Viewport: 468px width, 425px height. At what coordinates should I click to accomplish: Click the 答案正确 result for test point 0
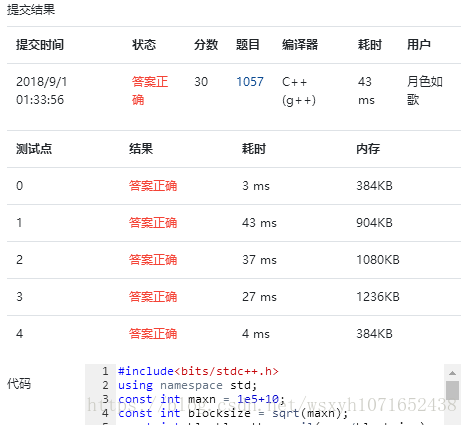pos(153,186)
